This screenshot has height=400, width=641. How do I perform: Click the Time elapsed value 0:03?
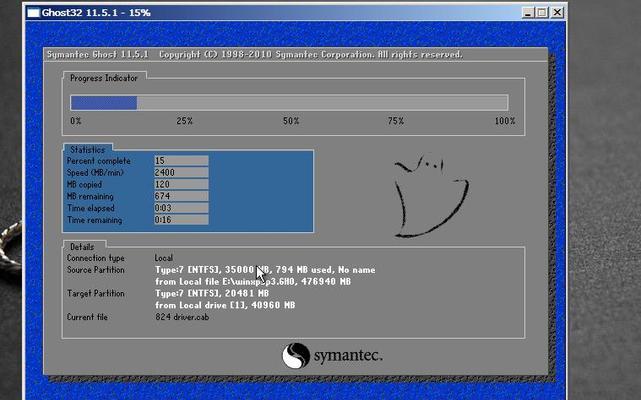pos(181,208)
